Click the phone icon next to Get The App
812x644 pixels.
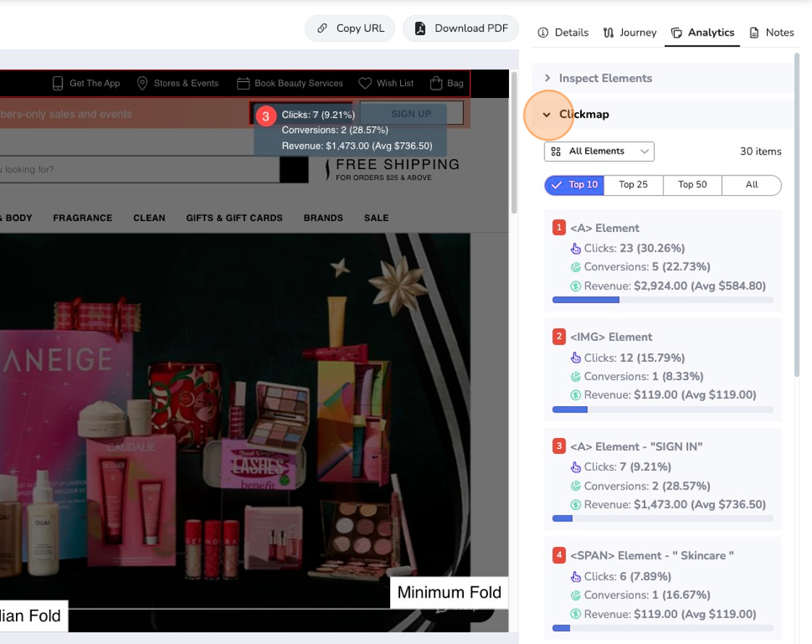point(58,83)
